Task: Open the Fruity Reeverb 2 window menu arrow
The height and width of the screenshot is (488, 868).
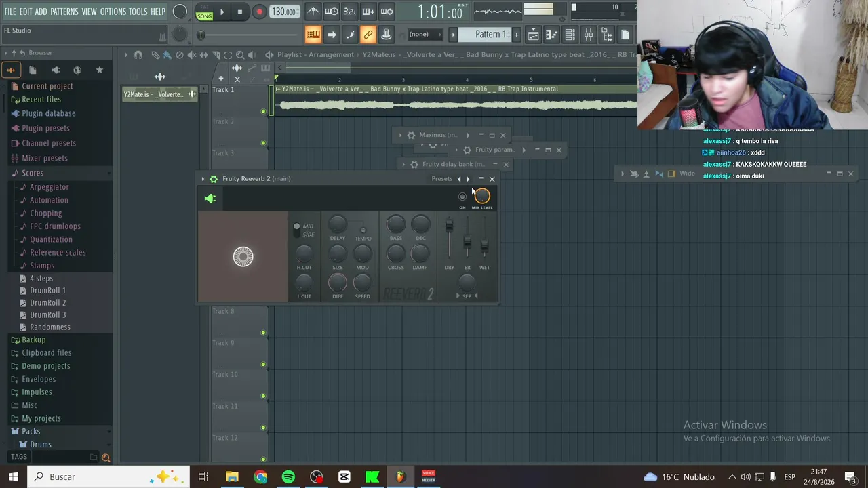Action: click(x=203, y=179)
